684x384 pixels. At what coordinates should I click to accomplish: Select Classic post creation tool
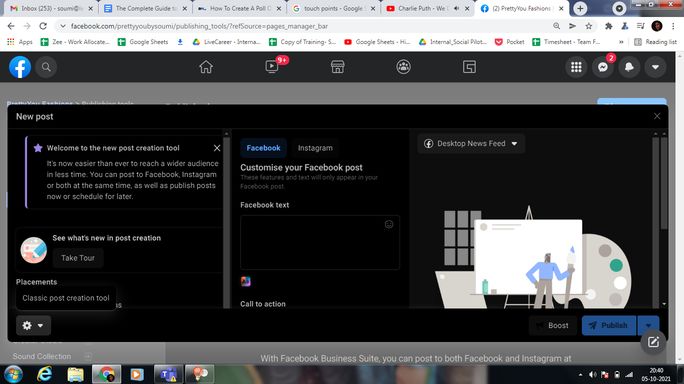point(66,298)
